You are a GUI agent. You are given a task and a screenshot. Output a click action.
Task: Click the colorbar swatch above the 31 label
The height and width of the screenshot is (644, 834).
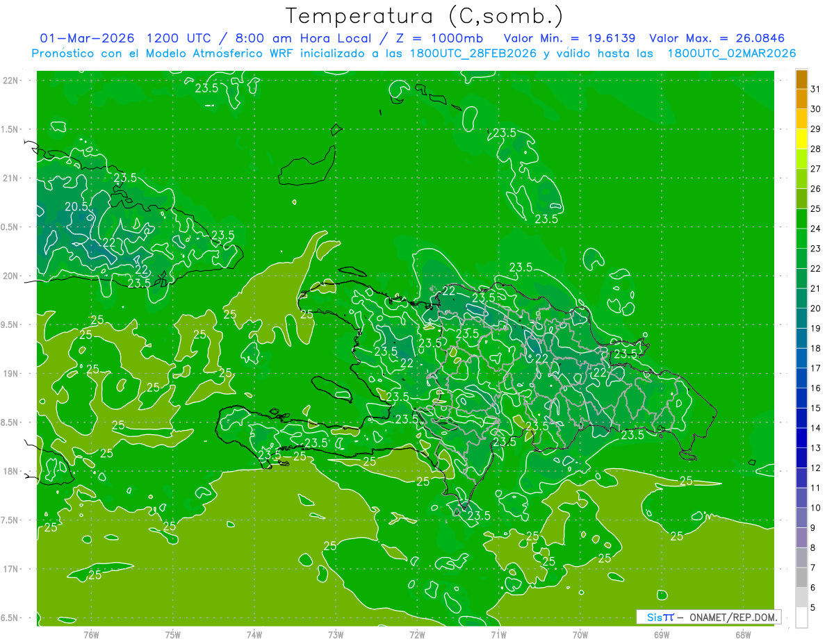(801, 79)
